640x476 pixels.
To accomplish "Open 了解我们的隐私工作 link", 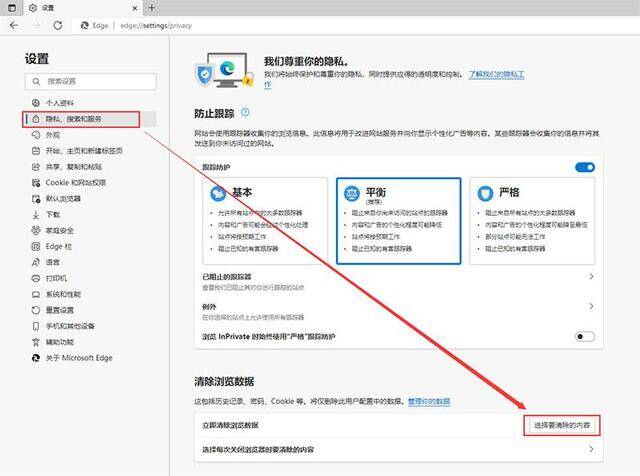I will 496,74.
